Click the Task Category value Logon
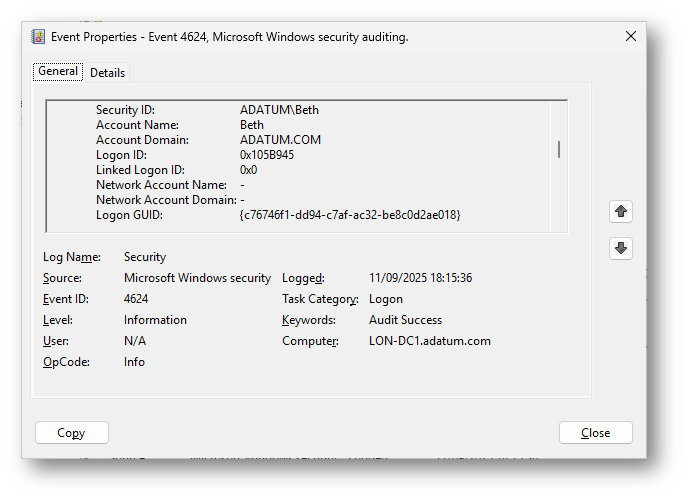689x501 pixels. pyautogui.click(x=386, y=299)
